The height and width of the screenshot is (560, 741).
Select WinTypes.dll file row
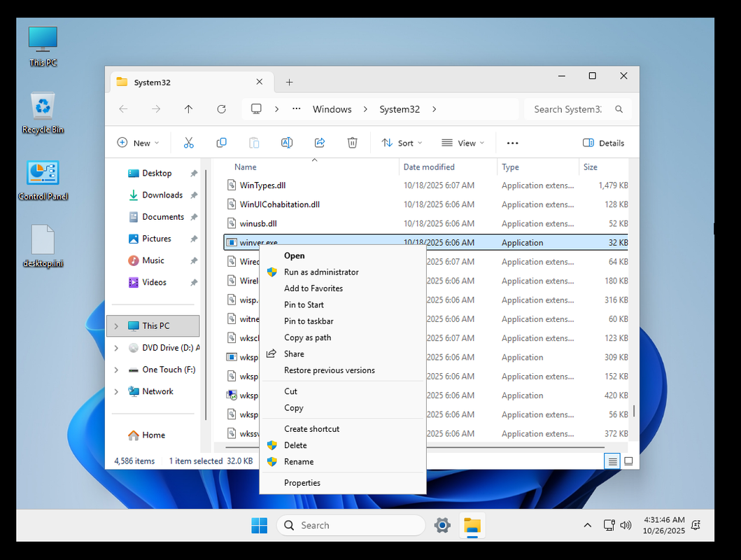click(x=425, y=185)
